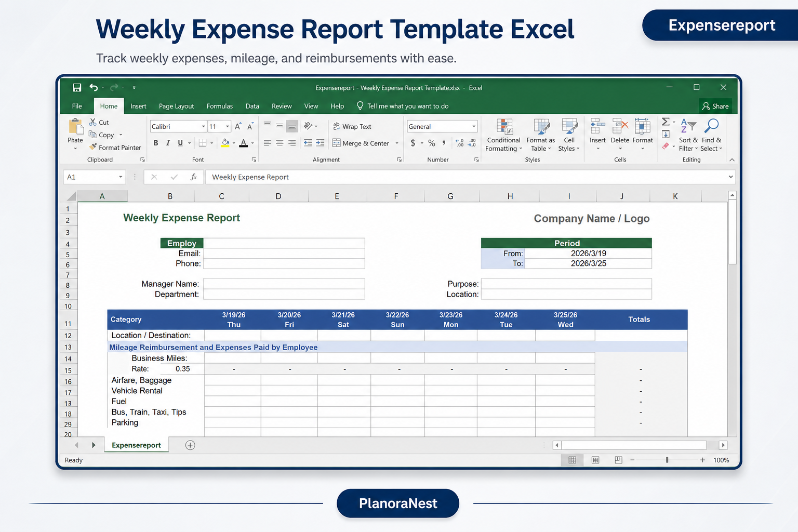This screenshot has height=532, width=798.
Task: Click Merge & Center
Action: point(361,143)
